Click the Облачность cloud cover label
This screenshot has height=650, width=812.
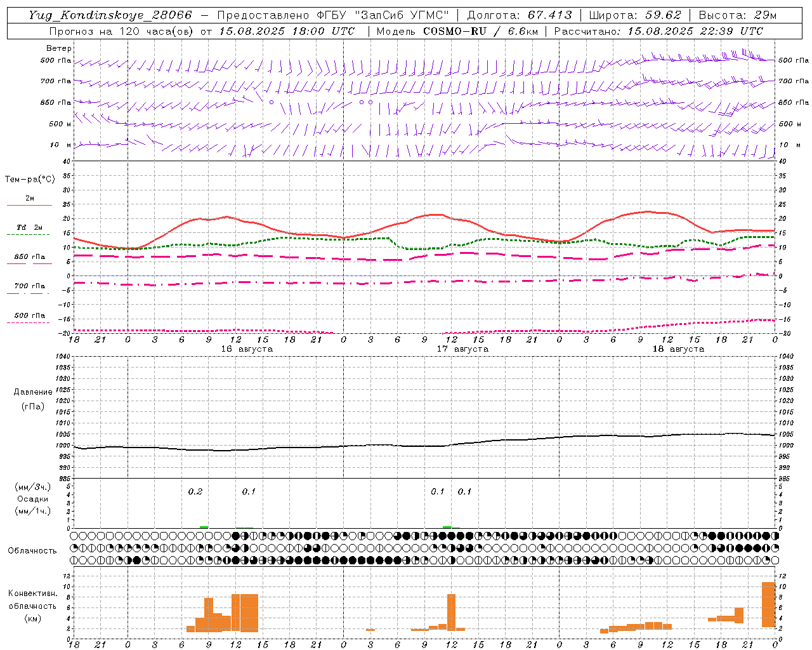coord(32,551)
